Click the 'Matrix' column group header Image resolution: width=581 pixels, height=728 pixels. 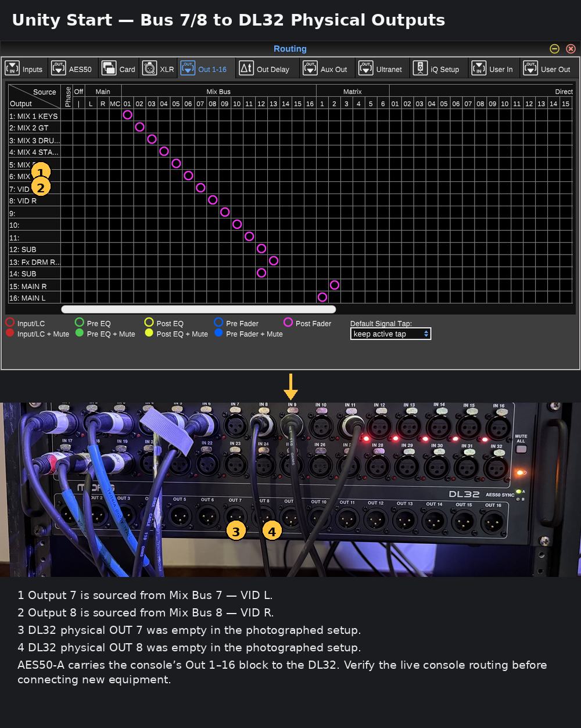(x=352, y=91)
